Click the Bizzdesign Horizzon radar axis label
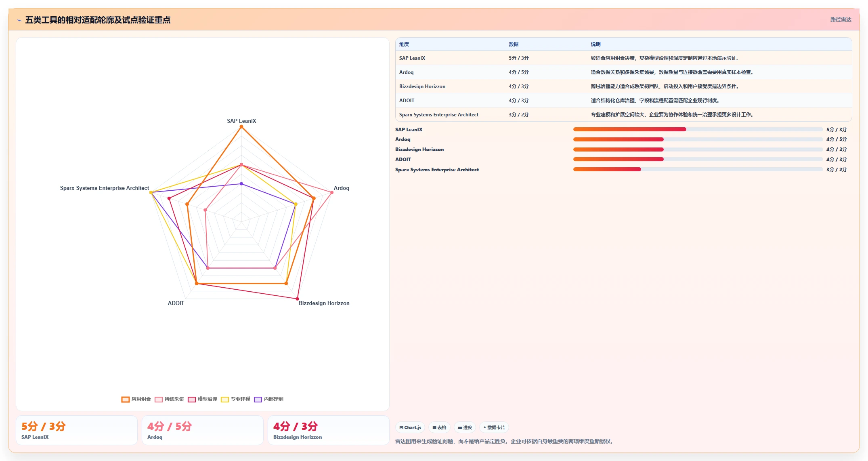The width and height of the screenshot is (868, 461). (x=324, y=303)
